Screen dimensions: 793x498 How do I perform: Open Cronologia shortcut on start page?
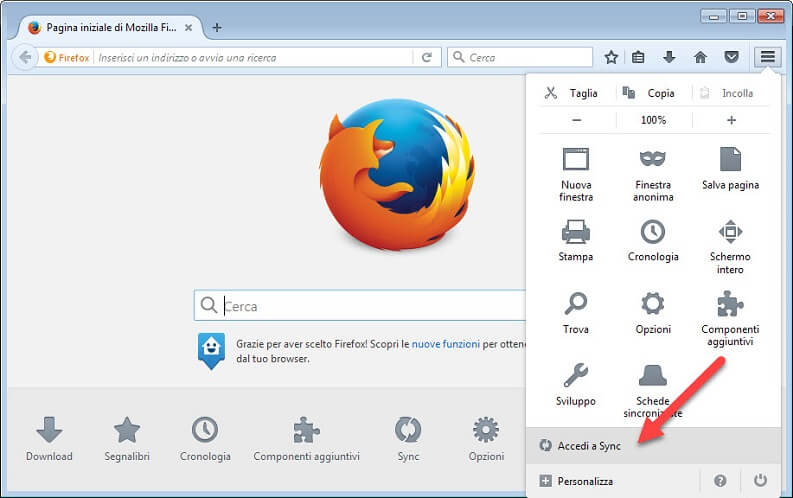point(205,439)
